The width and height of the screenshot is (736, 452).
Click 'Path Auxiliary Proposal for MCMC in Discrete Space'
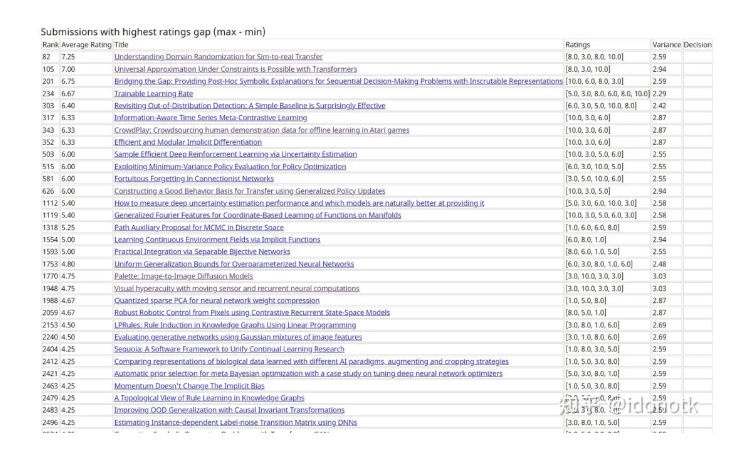(199, 228)
